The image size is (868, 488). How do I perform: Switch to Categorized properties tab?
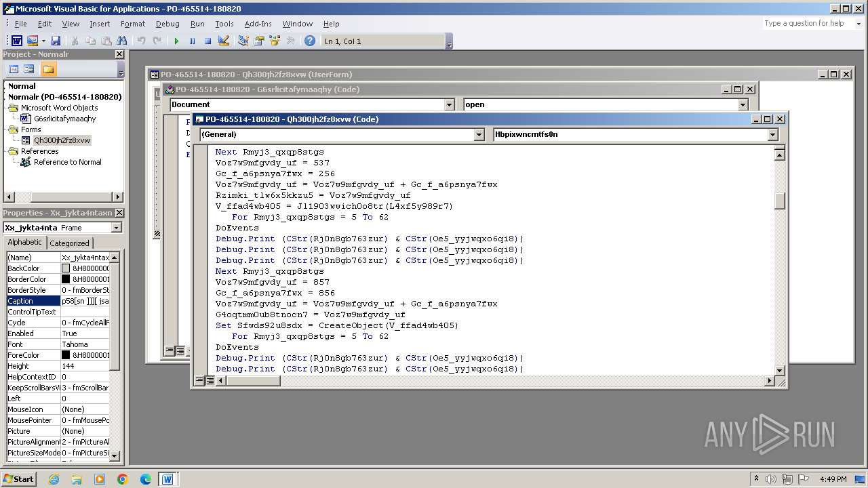point(69,243)
